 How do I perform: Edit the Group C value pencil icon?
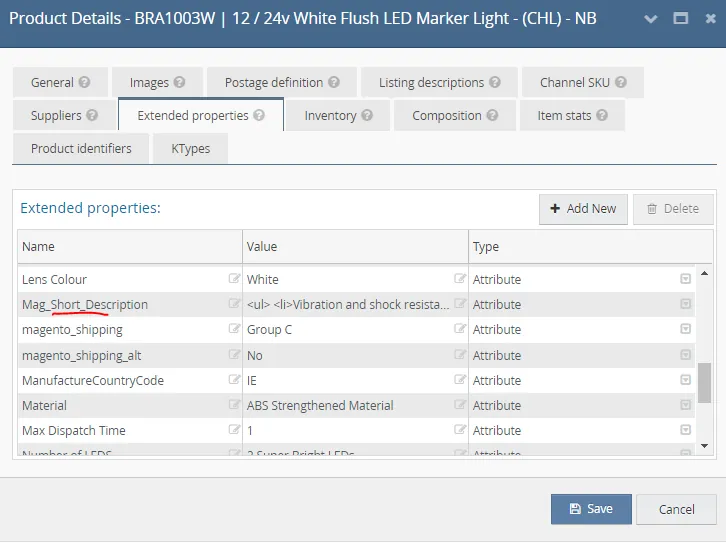(460, 329)
